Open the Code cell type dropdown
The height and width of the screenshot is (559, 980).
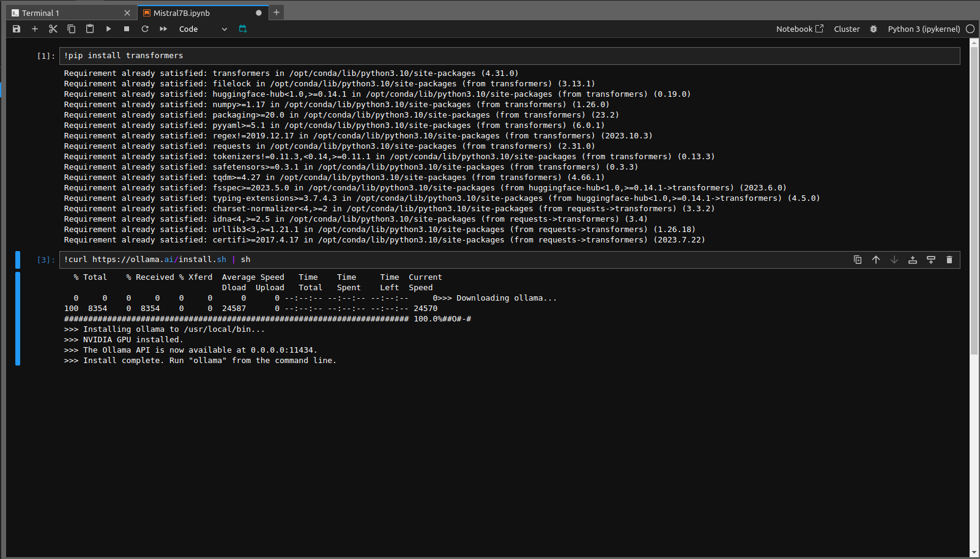point(202,29)
